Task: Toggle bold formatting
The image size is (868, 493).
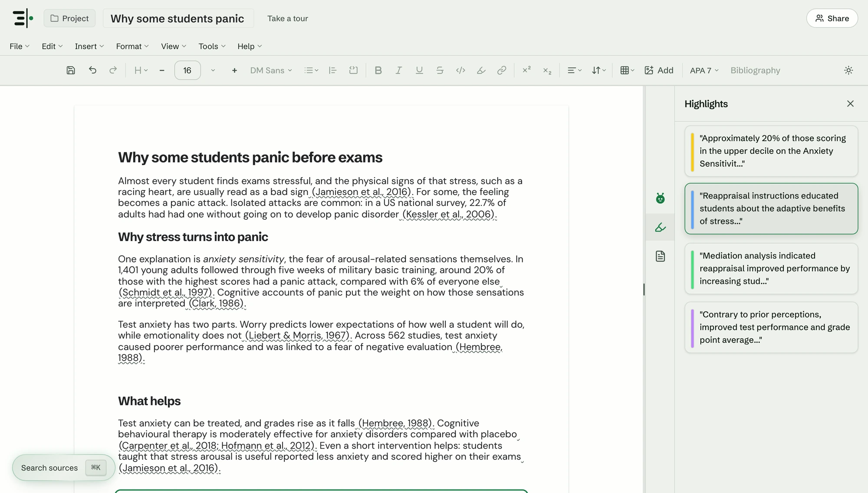Action: [378, 70]
